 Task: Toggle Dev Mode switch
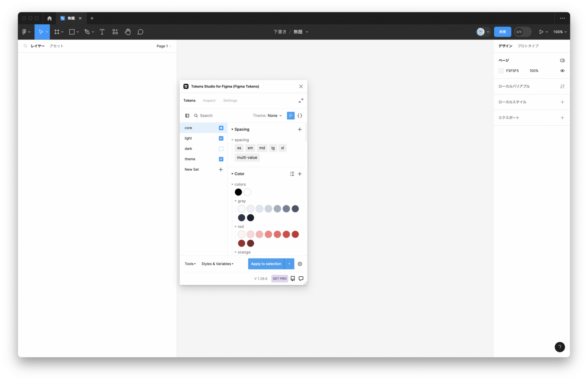pos(523,32)
